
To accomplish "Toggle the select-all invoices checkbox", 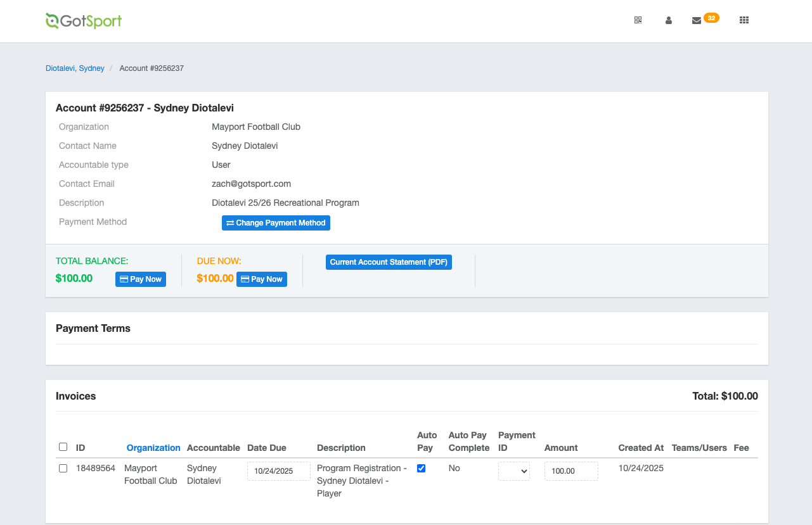I will (63, 446).
